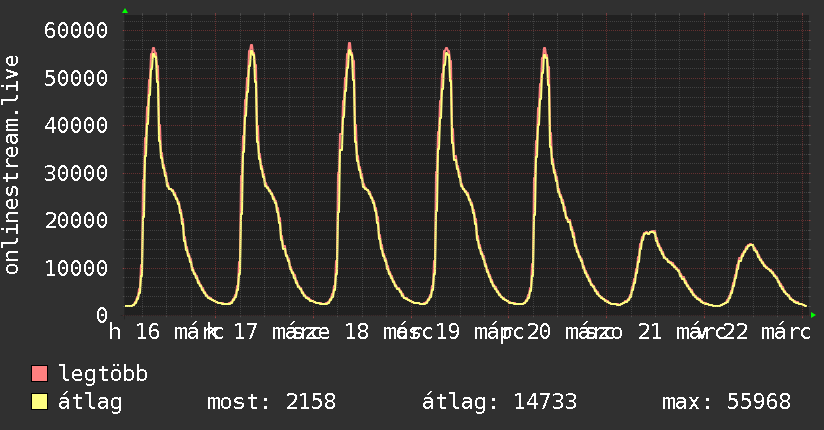Click the 10000 y-axis label

pos(76,269)
